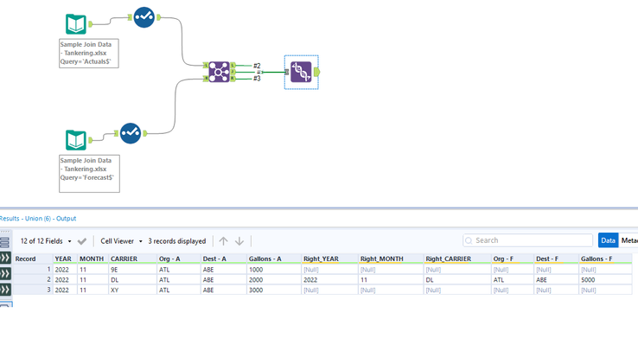The height and width of the screenshot is (364, 638).
Task: Click the YEAR column header
Action: (x=65, y=259)
